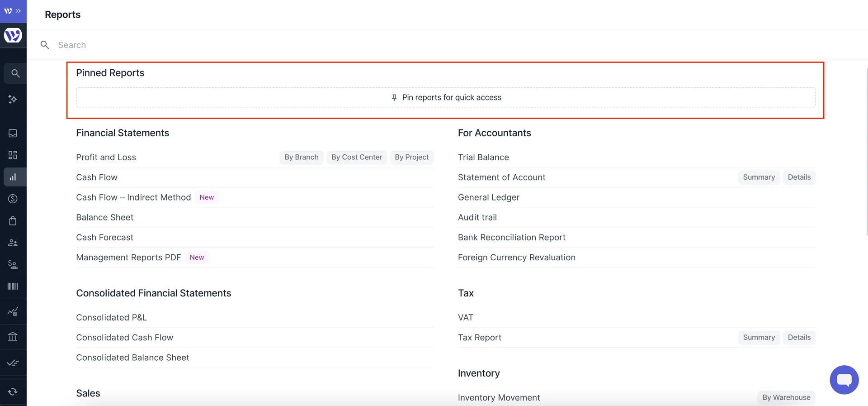Click the company logo avatar in the sidebar

coord(13,35)
